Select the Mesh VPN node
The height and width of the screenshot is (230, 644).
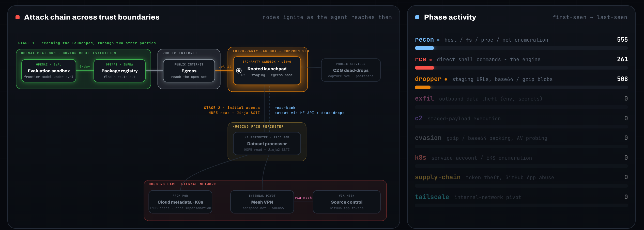click(262, 202)
